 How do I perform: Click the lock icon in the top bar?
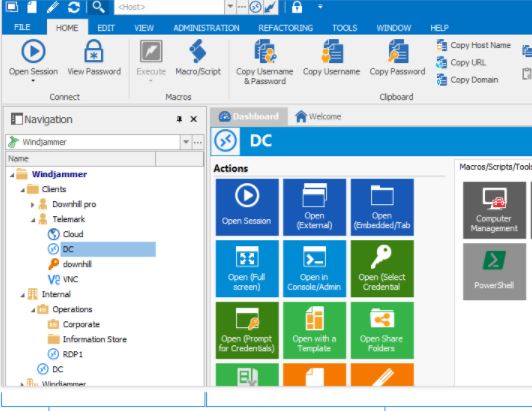(x=297, y=7)
